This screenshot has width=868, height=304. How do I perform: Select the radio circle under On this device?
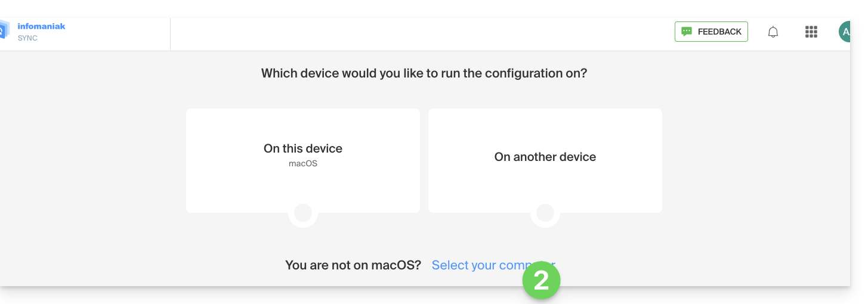[303, 213]
